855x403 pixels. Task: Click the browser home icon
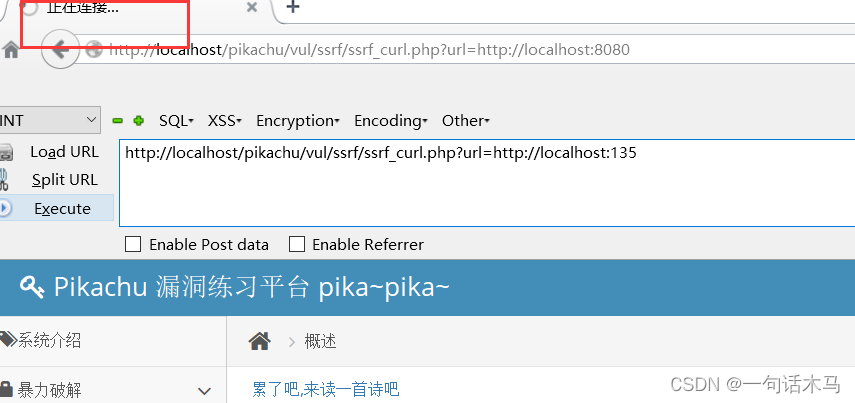pyautogui.click(x=10, y=50)
